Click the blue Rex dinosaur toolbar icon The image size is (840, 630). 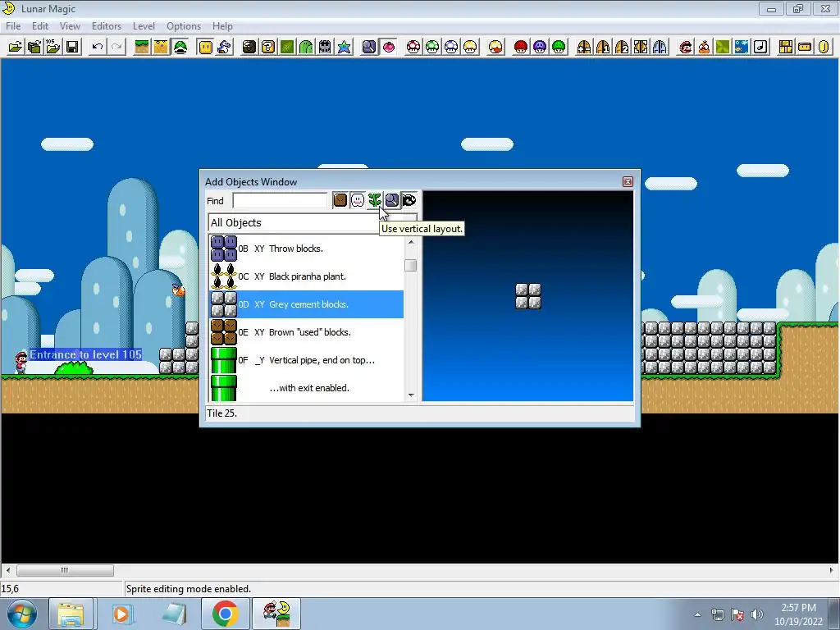point(225,47)
